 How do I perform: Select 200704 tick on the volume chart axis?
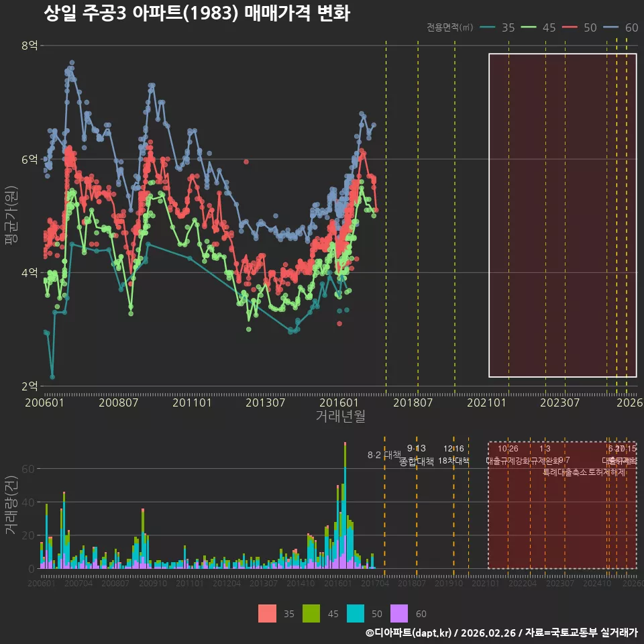pos(78,583)
